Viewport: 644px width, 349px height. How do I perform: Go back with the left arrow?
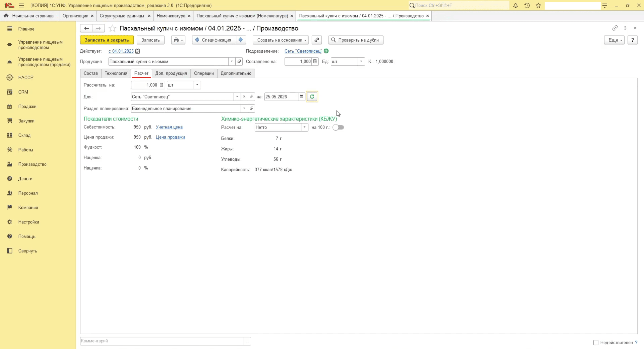coord(86,28)
